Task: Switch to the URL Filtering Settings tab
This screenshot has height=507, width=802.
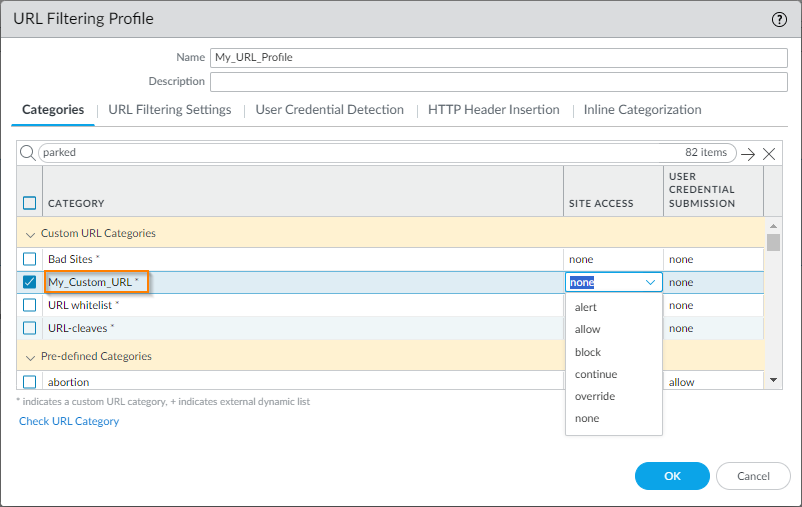Action: pos(170,110)
